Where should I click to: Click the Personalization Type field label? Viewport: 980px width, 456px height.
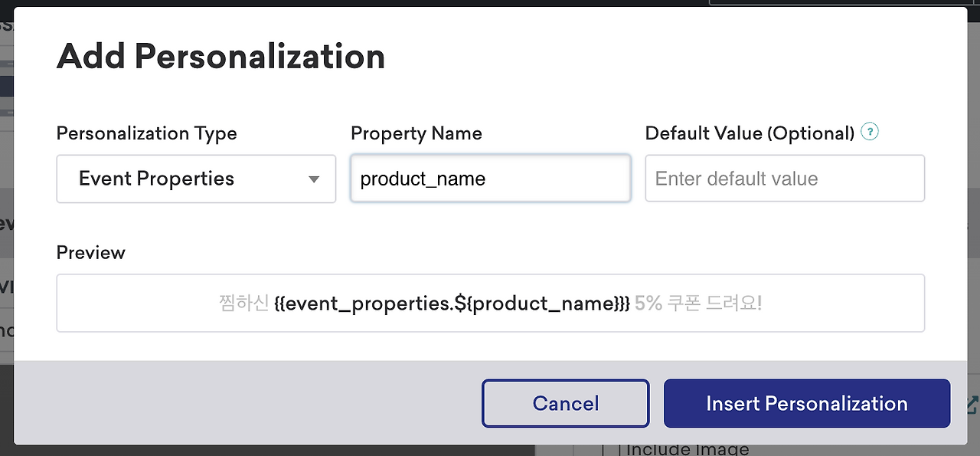(x=146, y=133)
